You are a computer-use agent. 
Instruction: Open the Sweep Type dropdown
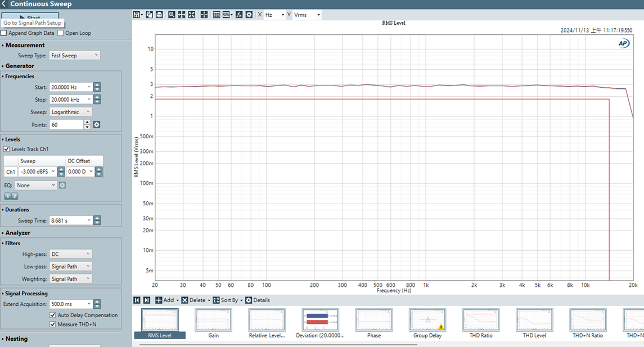[x=74, y=55]
